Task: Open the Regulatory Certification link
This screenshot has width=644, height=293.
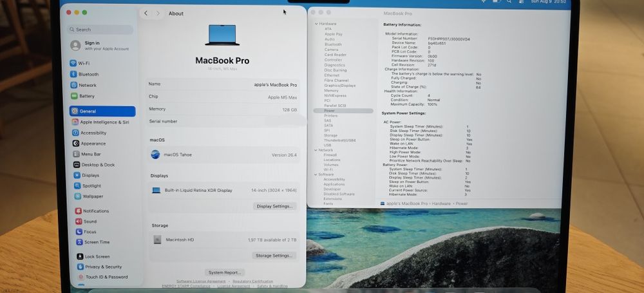Action: coord(252,281)
